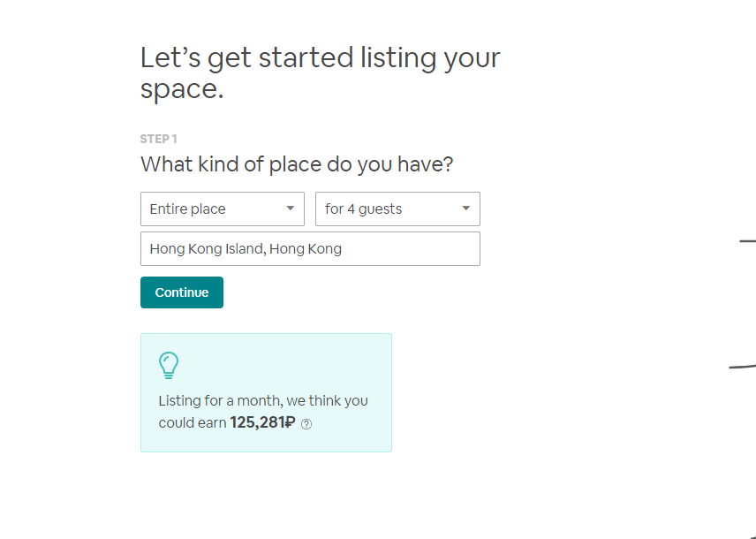The width and height of the screenshot is (756, 539).
Task: Click the word 'space.' in the heading
Action: [x=182, y=89]
